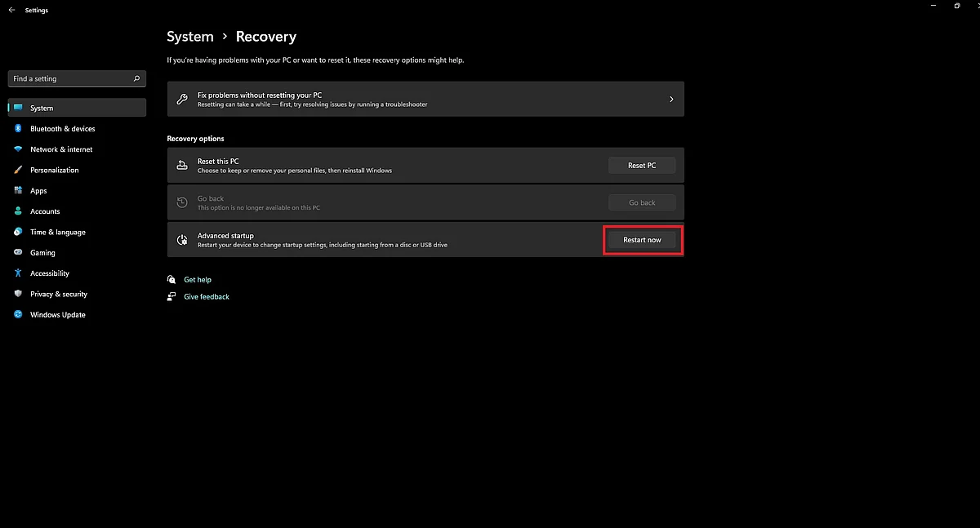Click the Privacy & security shield icon

(x=18, y=294)
